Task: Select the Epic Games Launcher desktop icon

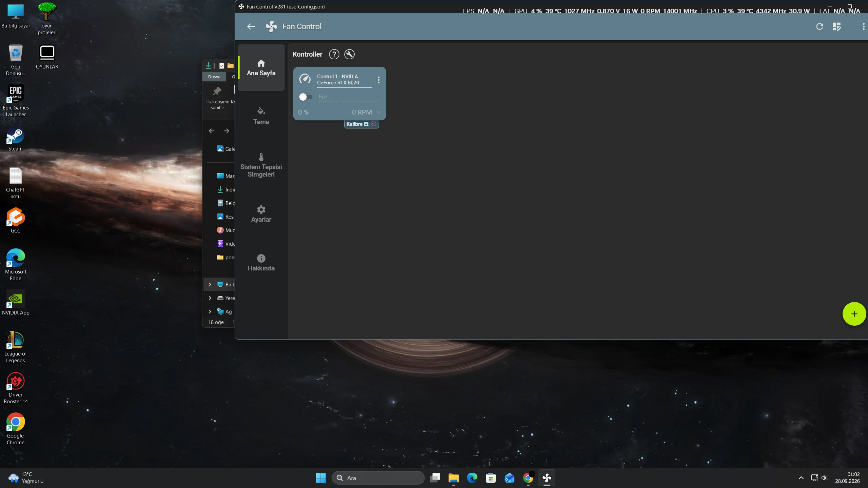Action: pyautogui.click(x=16, y=101)
